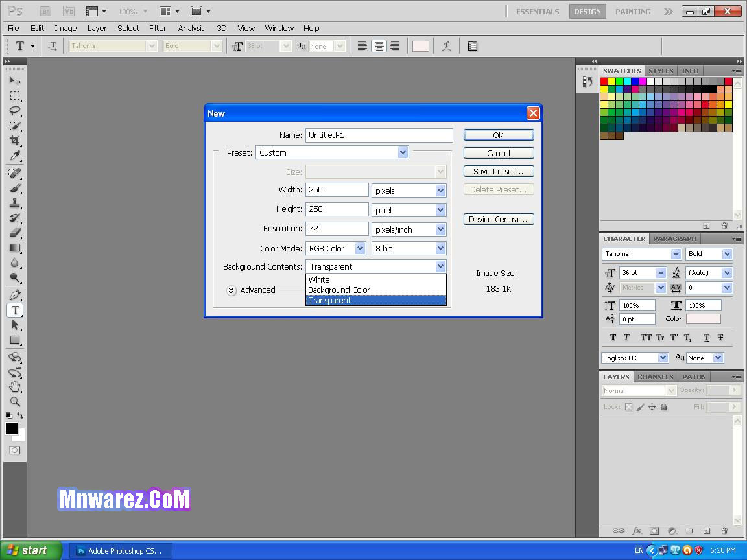Select the Dodge tool
The width and height of the screenshot is (747, 560).
pos(15,278)
